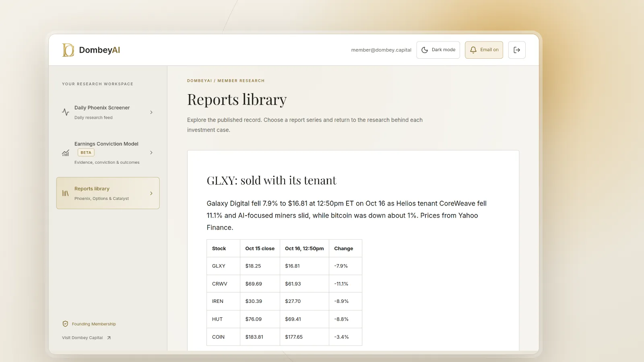Expand Daily Phoenix Screener chevron
The height and width of the screenshot is (362, 644).
tap(151, 112)
